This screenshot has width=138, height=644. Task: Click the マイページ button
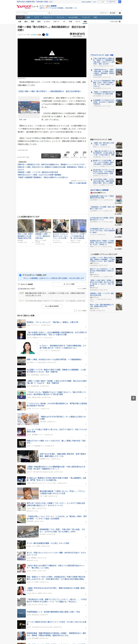[x=103, y=13]
